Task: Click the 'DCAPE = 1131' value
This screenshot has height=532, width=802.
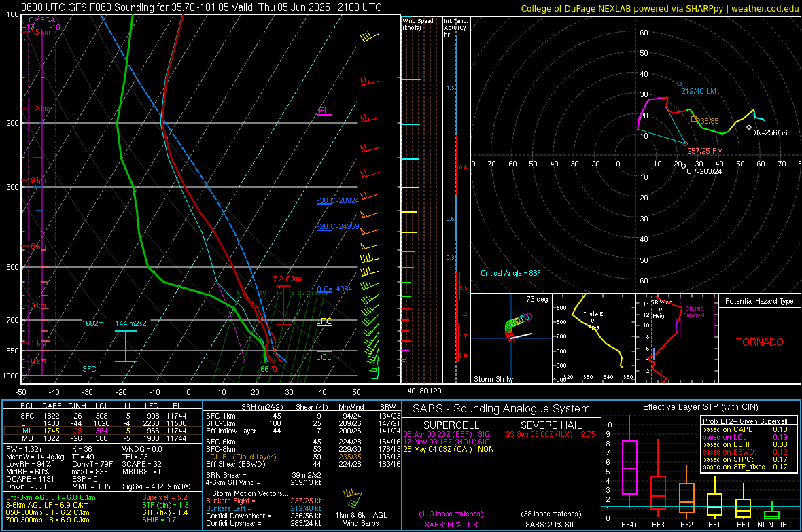Action: [30, 479]
